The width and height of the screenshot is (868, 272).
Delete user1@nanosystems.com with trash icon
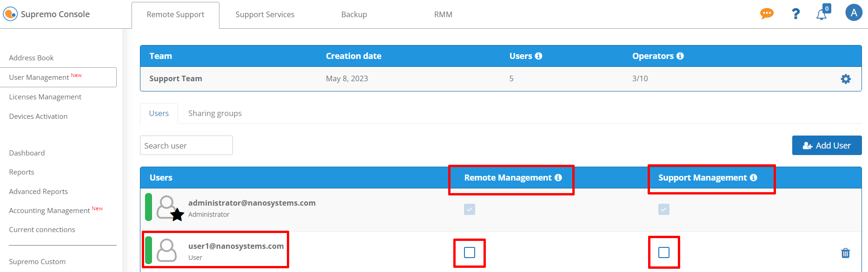pyautogui.click(x=846, y=253)
